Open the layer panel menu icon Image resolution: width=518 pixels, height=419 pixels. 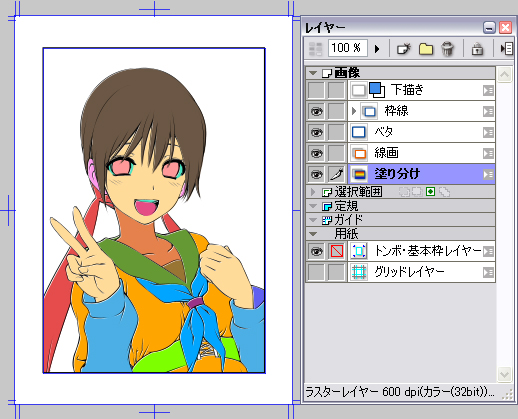506,49
